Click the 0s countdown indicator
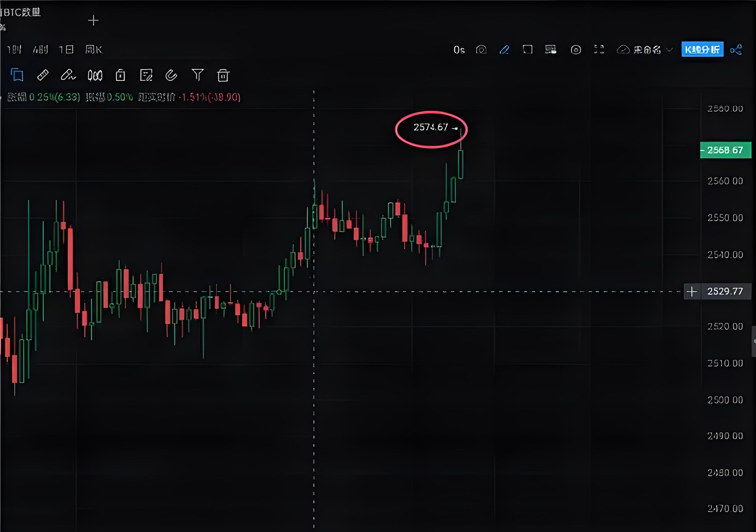Image resolution: width=756 pixels, height=532 pixels. [x=459, y=50]
